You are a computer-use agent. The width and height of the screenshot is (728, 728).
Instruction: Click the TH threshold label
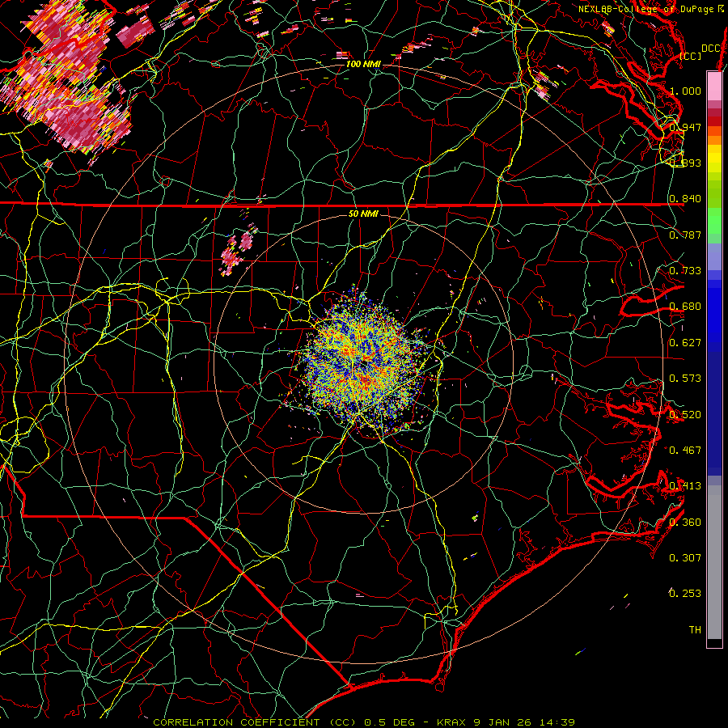point(695,629)
